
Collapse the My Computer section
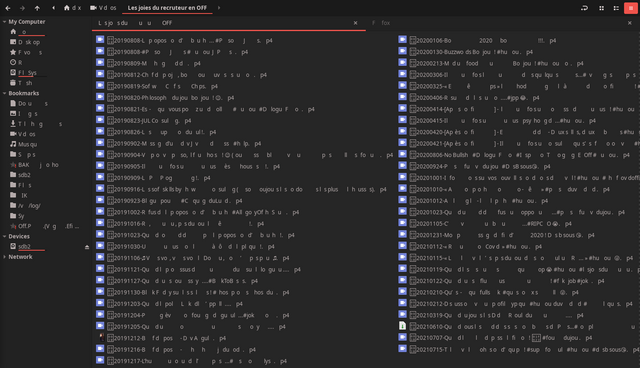pyautogui.click(x=4, y=22)
